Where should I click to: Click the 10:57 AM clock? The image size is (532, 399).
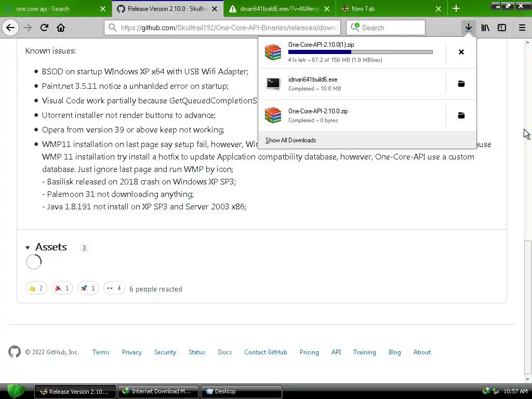(x=515, y=391)
